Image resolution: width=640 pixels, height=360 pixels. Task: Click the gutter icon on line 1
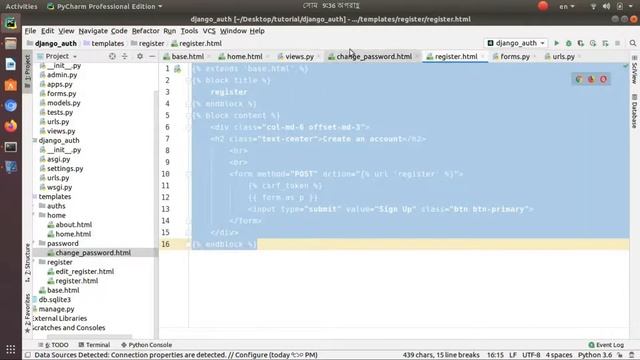click(178, 69)
